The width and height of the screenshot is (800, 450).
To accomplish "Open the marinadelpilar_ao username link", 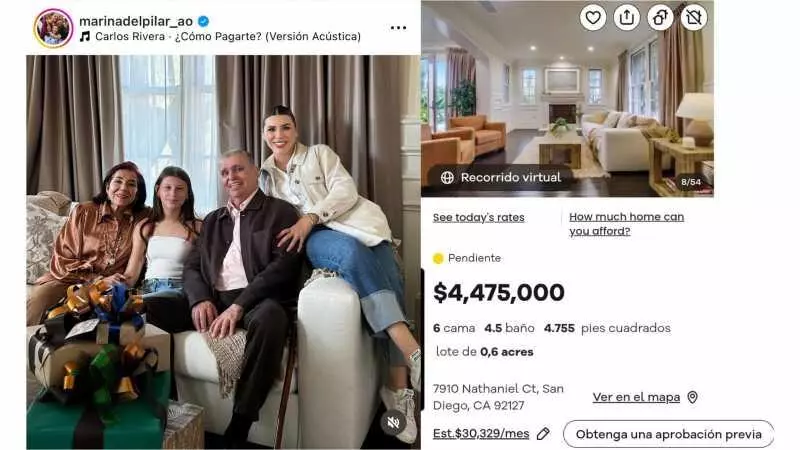I will point(136,21).
